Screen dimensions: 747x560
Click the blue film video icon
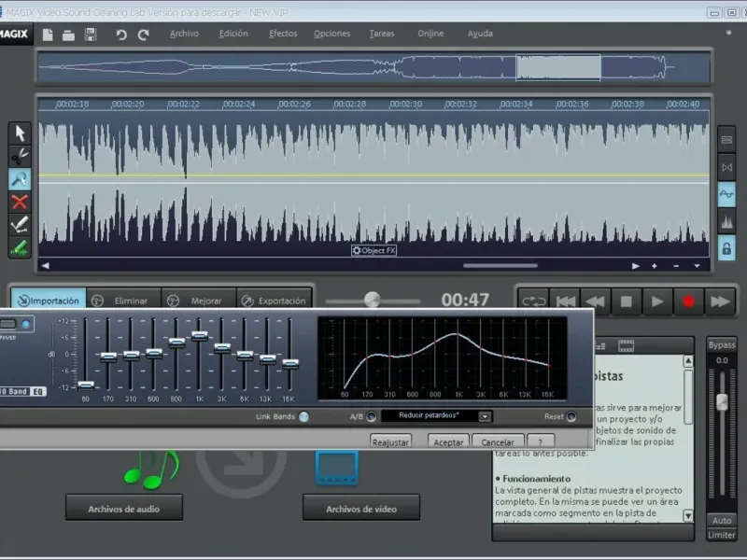[337, 469]
